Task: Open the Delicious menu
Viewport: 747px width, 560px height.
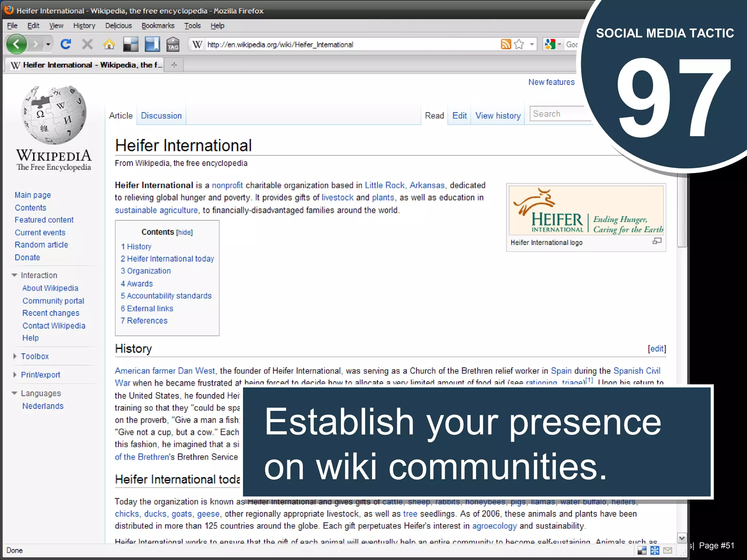Action: click(x=119, y=26)
